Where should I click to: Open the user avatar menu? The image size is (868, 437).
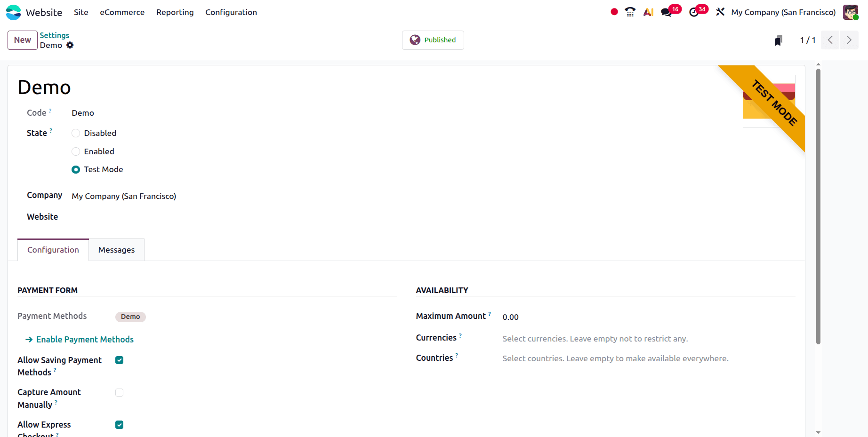point(851,12)
